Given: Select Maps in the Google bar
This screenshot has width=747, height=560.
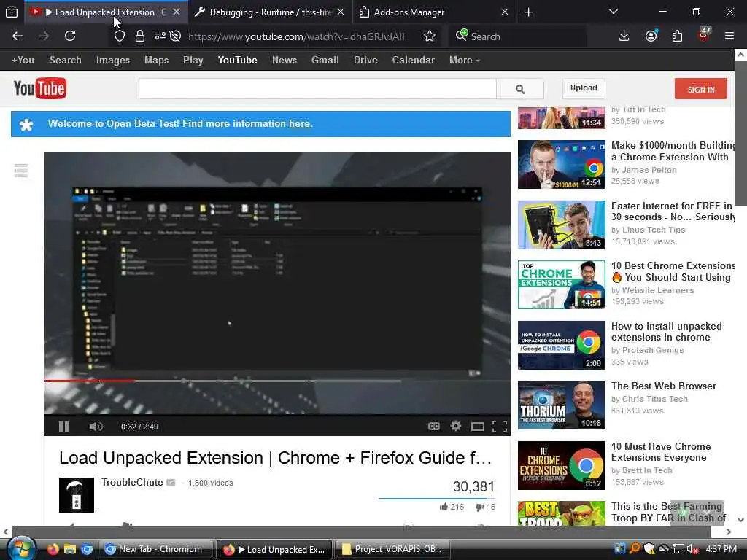Looking at the screenshot, I should [156, 60].
